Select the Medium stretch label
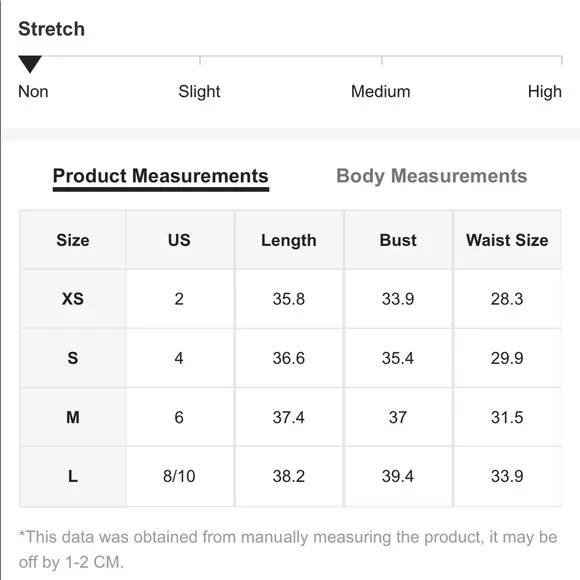The width and height of the screenshot is (580, 580). click(x=381, y=91)
